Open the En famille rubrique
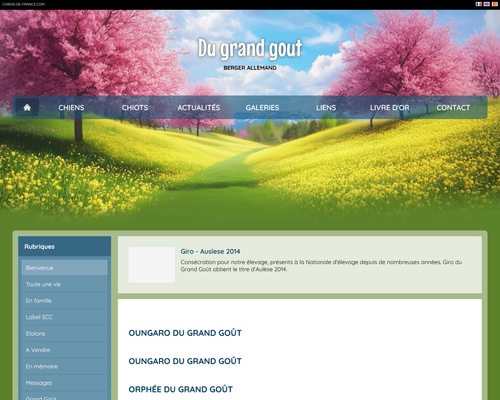The height and width of the screenshot is (400, 500). pyautogui.click(x=65, y=301)
